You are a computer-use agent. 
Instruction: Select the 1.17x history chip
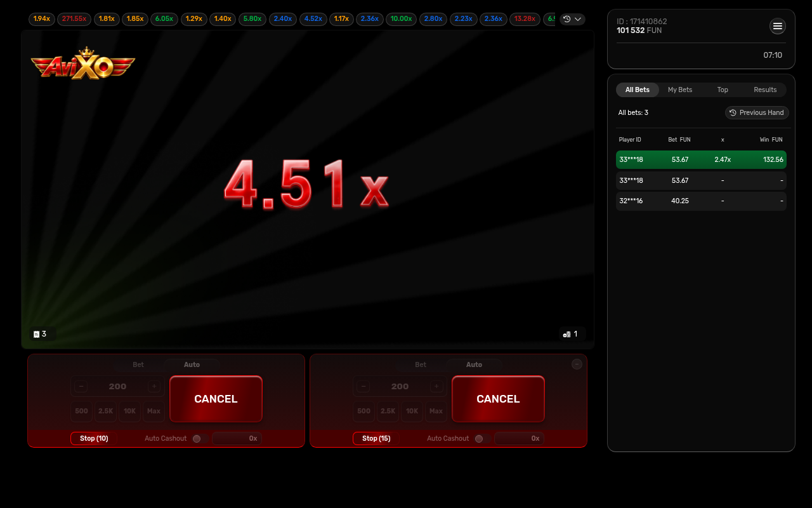point(341,19)
